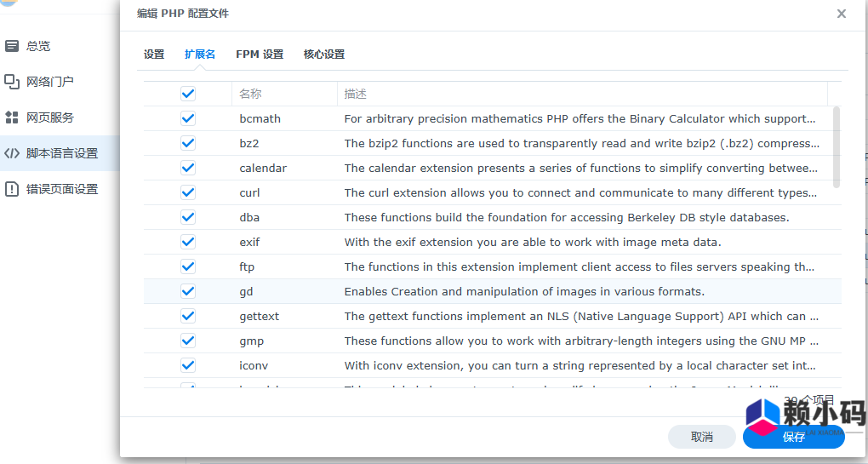Select the ftp extension name
The image size is (868, 464).
(247, 266)
